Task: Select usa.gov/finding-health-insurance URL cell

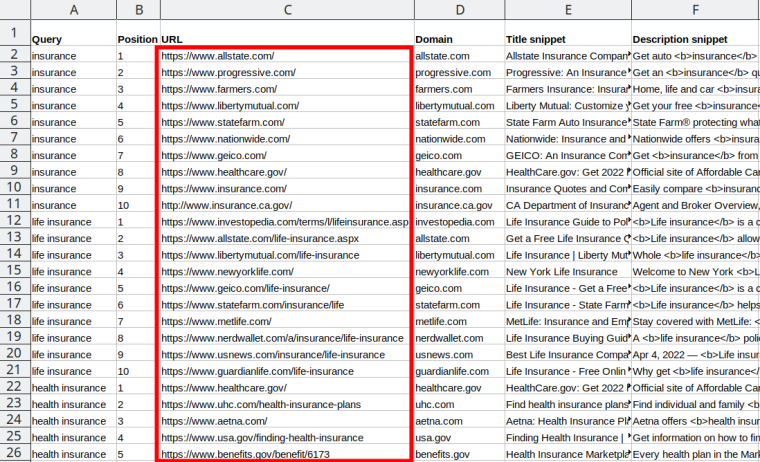Action: [287, 437]
